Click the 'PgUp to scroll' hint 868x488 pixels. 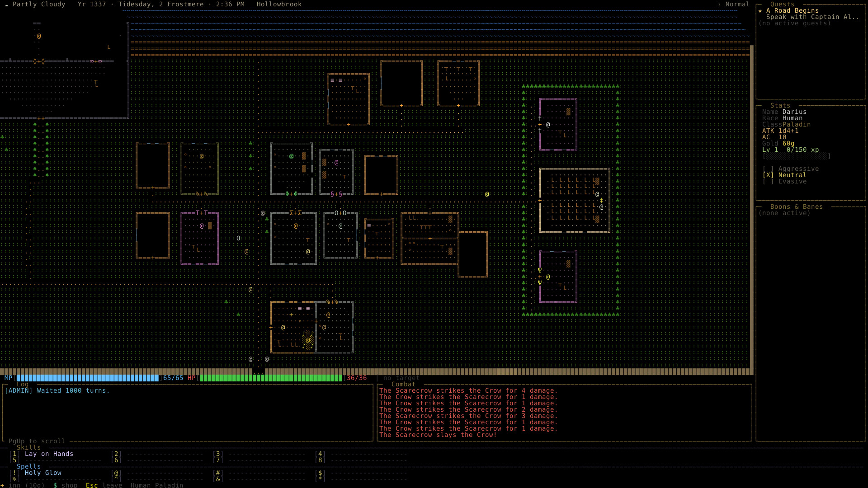coord(37,441)
